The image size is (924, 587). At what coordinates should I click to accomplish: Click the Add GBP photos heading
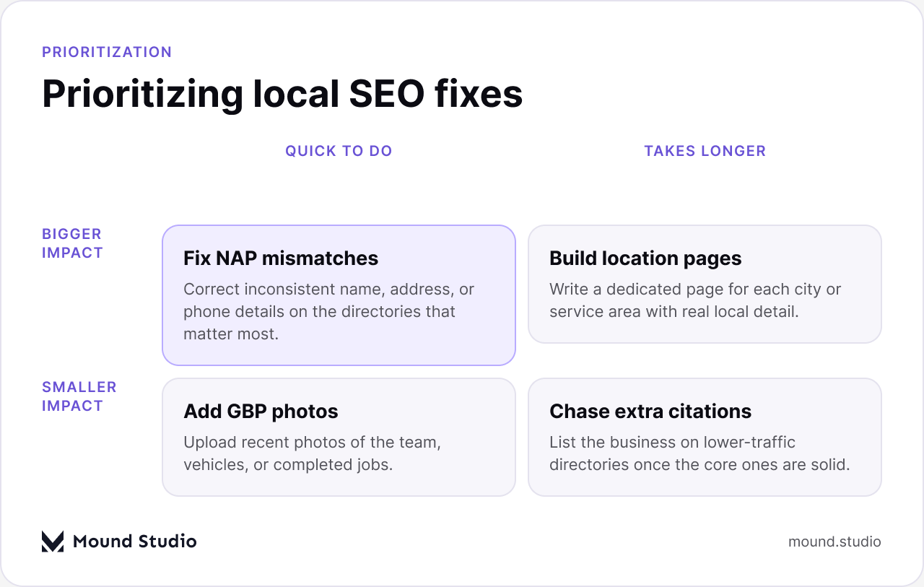pyautogui.click(x=261, y=412)
